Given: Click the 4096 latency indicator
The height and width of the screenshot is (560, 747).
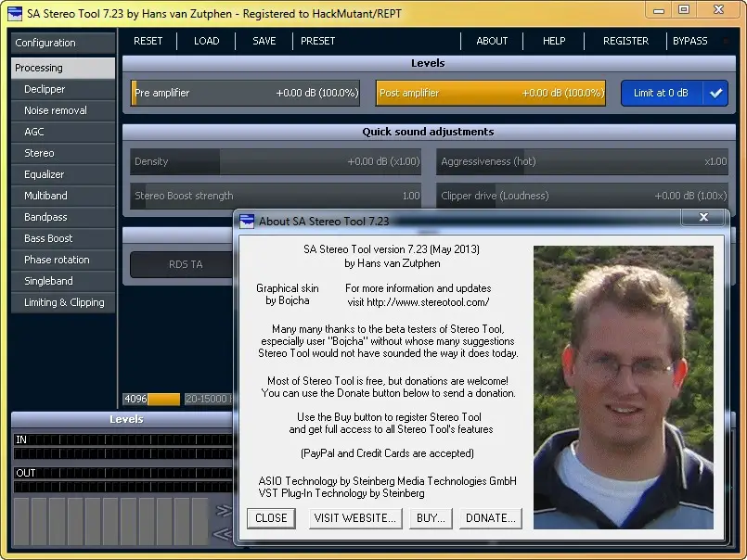Looking at the screenshot, I should click(151, 399).
